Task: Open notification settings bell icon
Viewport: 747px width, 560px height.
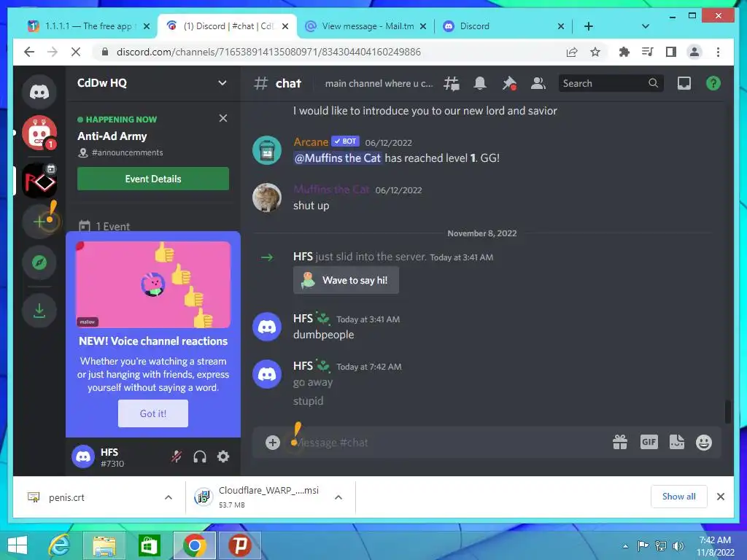Action: pos(480,83)
